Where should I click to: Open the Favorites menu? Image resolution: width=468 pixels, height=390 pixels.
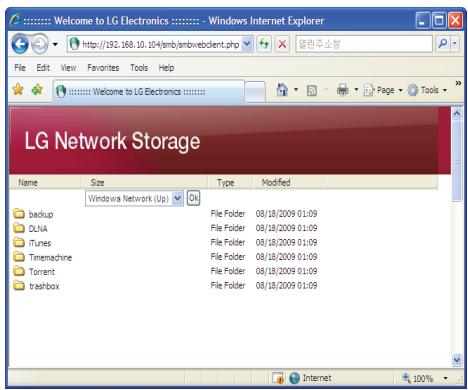point(103,68)
